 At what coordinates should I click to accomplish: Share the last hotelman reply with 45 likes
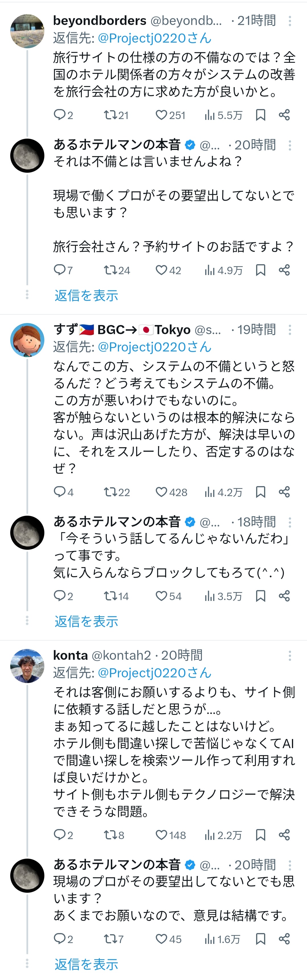tap(284, 939)
